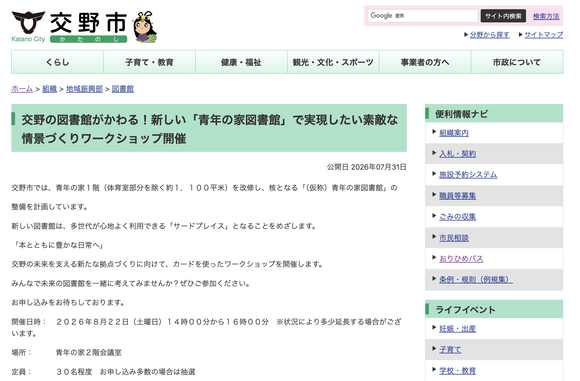This screenshot has width=580, height=381.
Task: Click the Katano mascot character image
Action: 145,27
